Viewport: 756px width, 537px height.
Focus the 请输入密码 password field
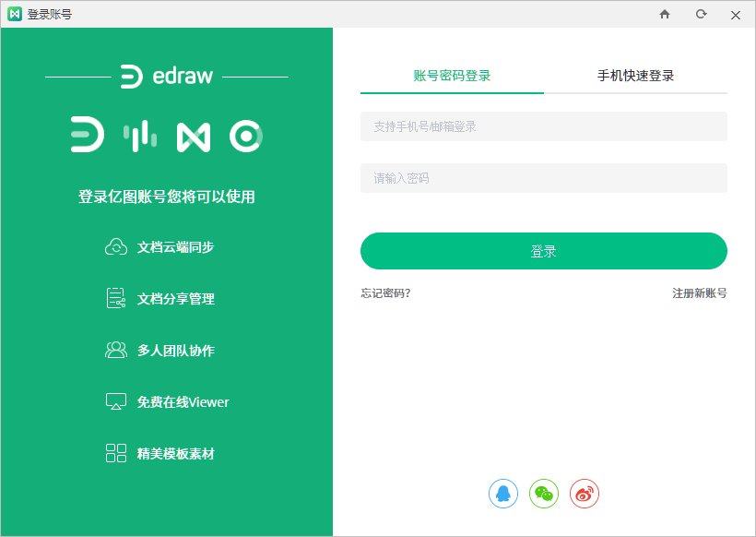(544, 178)
